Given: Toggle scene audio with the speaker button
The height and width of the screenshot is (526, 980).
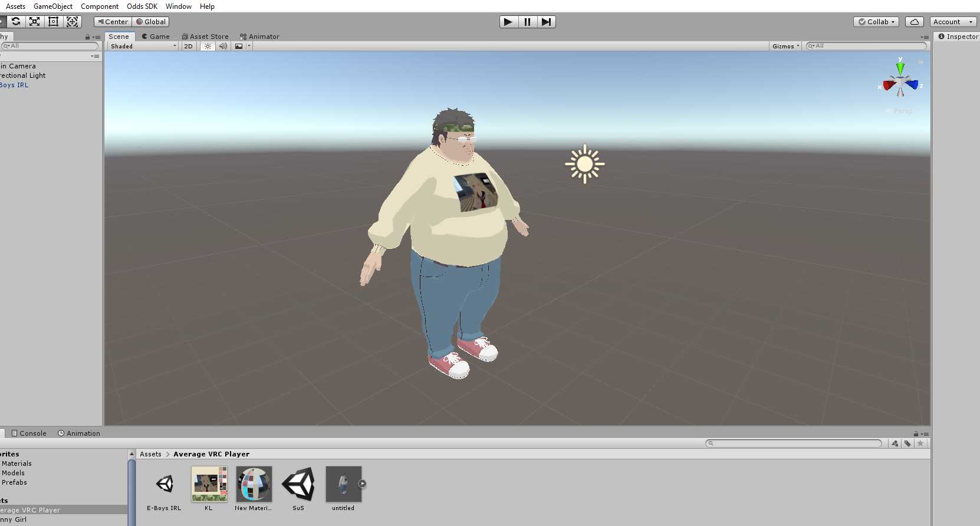Looking at the screenshot, I should point(223,46).
